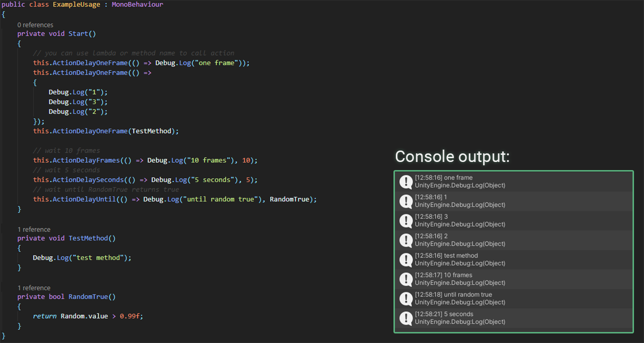Image resolution: width=644 pixels, height=343 pixels.
Task: Click the info icon beside 'one frame' log
Action: [406, 182]
